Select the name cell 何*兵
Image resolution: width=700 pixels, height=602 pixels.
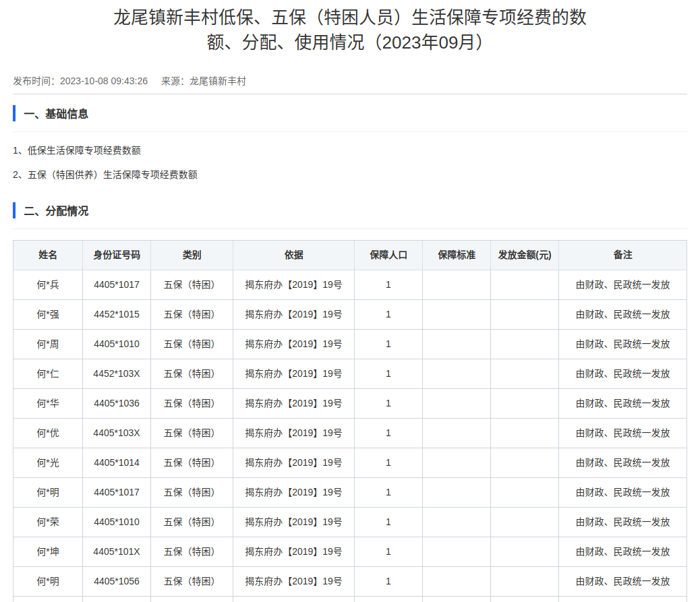(48, 284)
